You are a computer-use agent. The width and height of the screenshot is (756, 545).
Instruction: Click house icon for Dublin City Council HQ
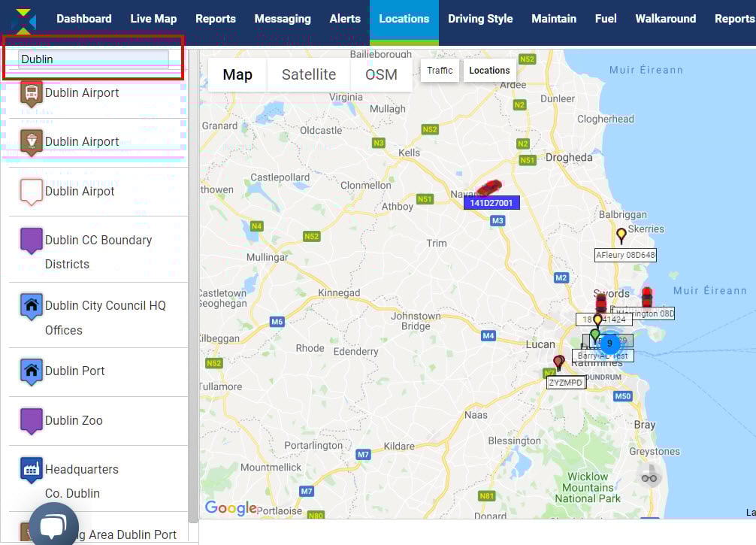click(32, 306)
